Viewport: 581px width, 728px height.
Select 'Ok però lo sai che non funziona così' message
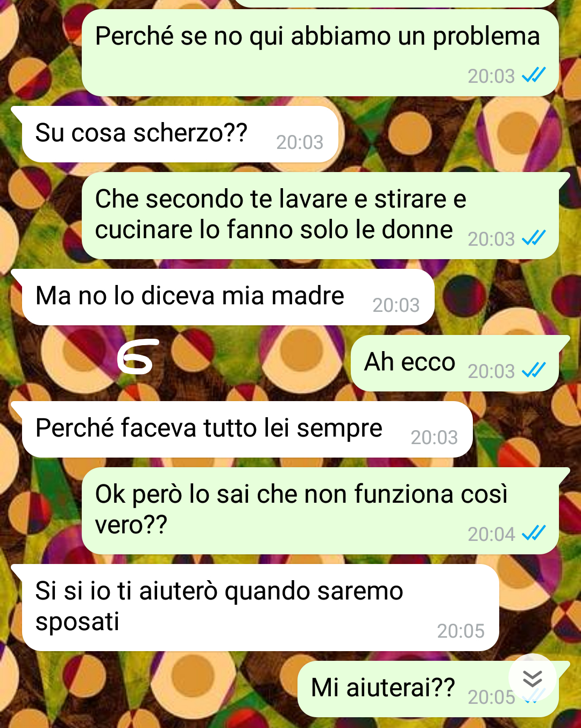tap(321, 511)
